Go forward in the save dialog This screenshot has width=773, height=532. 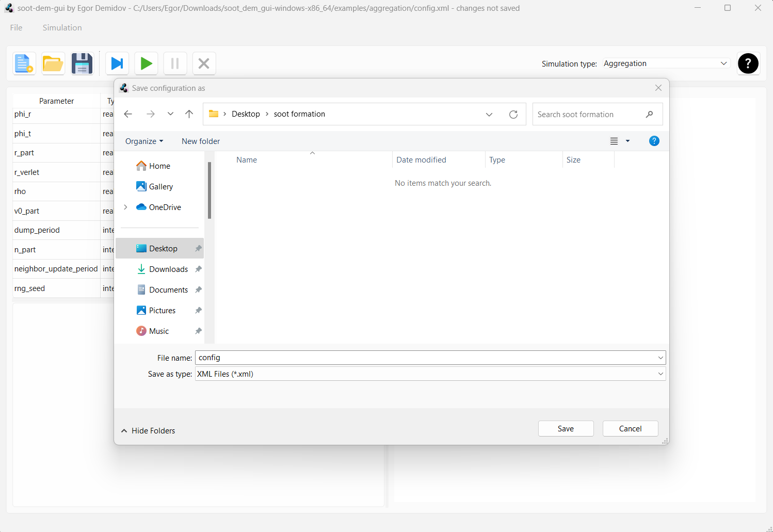150,114
